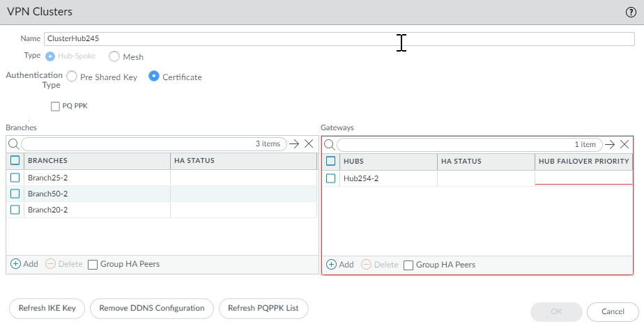Check the Branch25-2 row checkbox
The width and height of the screenshot is (644, 326).
click(x=15, y=178)
